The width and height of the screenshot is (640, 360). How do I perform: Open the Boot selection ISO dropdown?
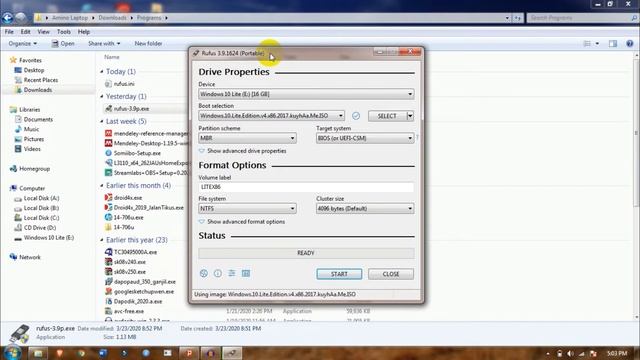[x=271, y=116]
